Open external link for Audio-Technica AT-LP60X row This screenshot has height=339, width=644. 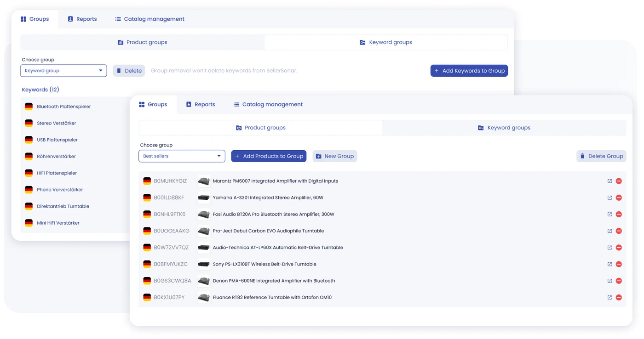point(609,247)
